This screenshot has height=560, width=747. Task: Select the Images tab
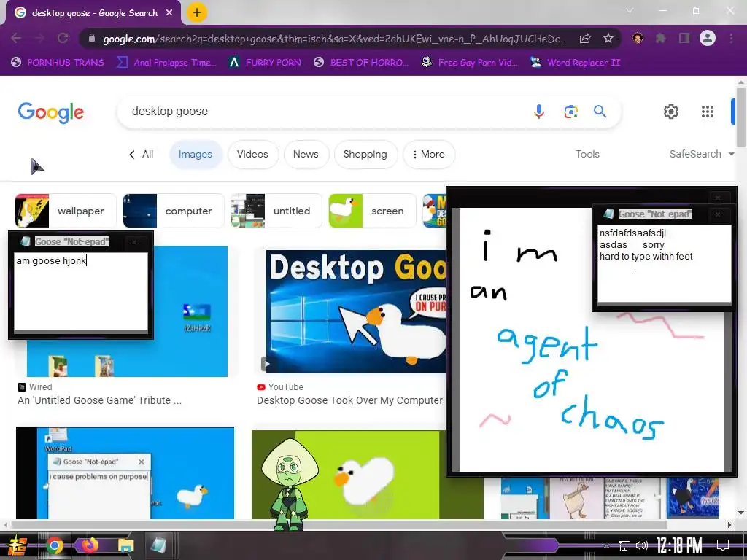(x=196, y=155)
